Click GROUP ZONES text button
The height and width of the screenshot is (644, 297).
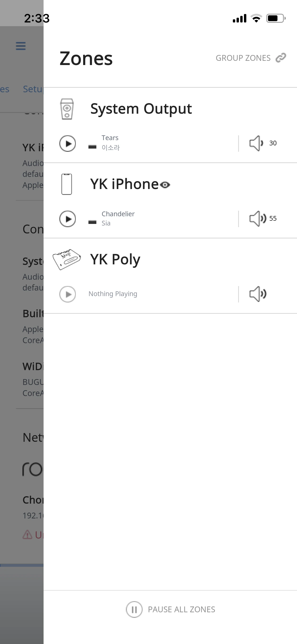coord(243,58)
